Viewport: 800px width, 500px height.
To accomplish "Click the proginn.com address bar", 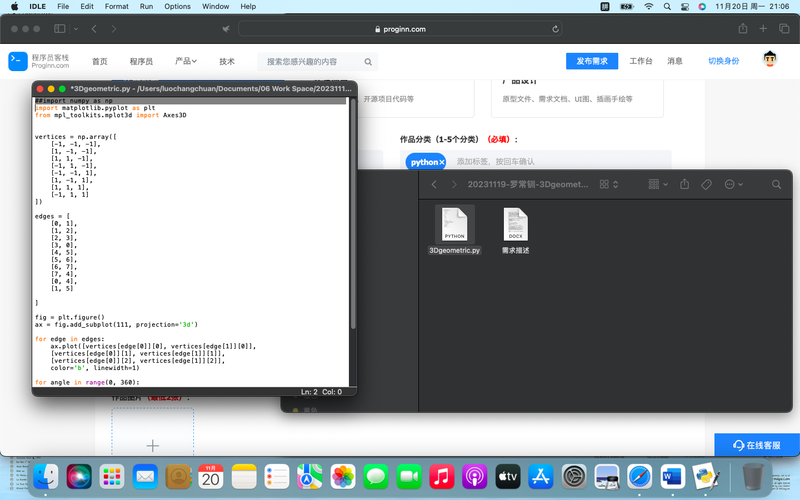I will 400,29.
